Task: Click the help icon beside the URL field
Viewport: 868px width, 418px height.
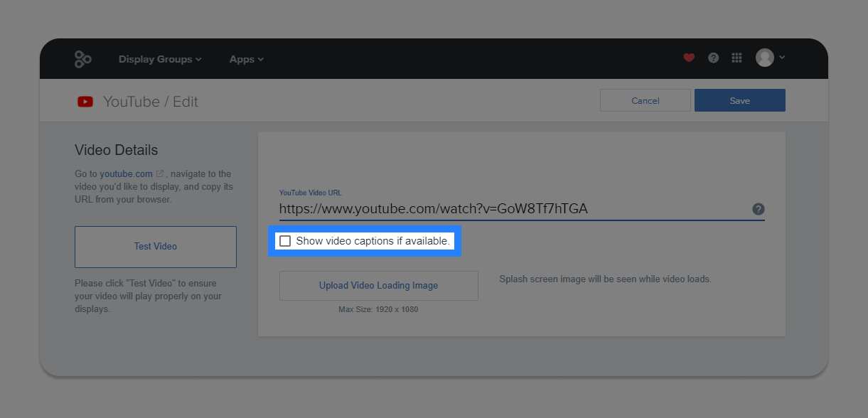Action: 759,209
